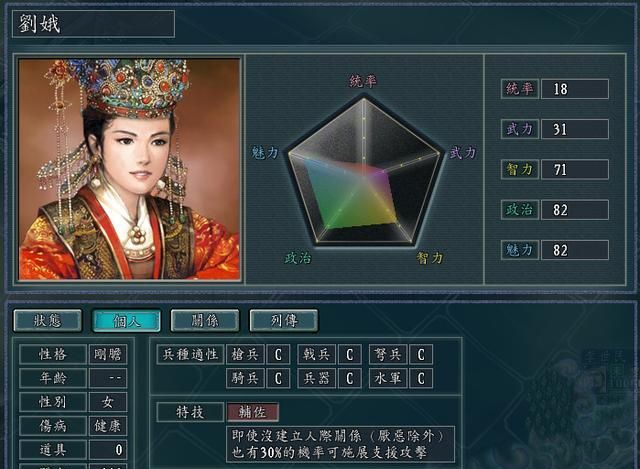Select the 騎兵 cavalry aptitude label
This screenshot has width=640, height=469.
pyautogui.click(x=245, y=378)
